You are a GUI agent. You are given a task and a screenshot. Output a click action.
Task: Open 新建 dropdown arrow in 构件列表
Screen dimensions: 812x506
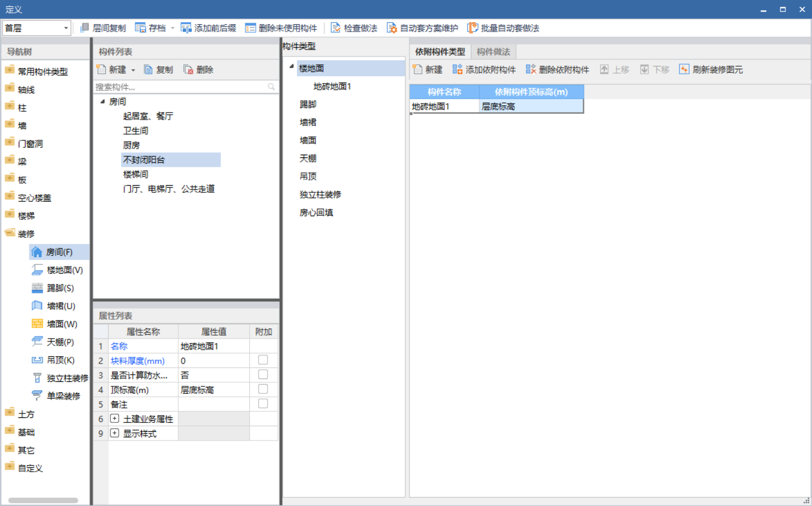133,70
